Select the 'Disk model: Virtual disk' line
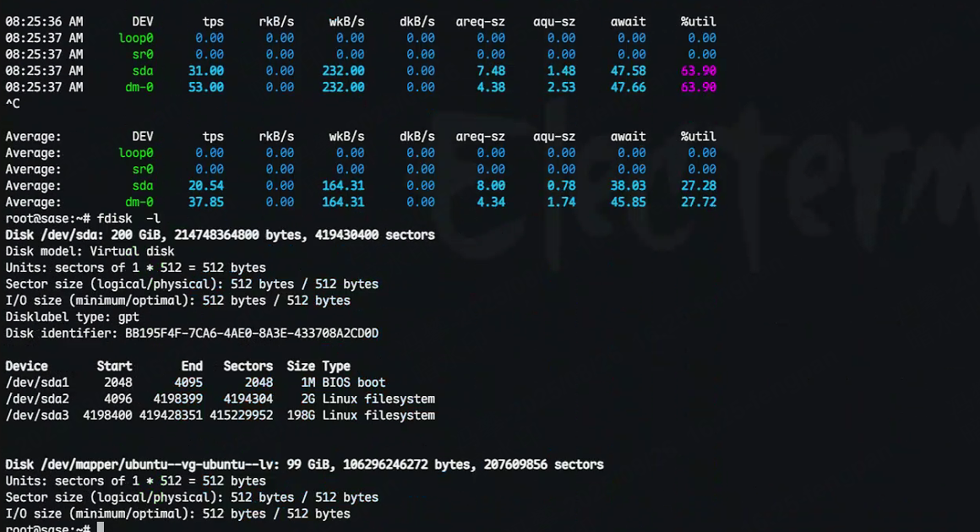This screenshot has width=980, height=532. point(90,251)
